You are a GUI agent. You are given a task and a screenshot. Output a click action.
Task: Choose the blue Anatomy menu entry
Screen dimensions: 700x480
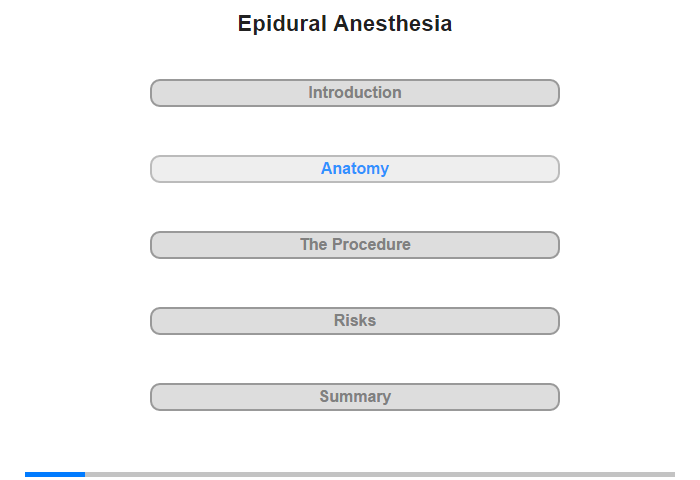coord(354,169)
